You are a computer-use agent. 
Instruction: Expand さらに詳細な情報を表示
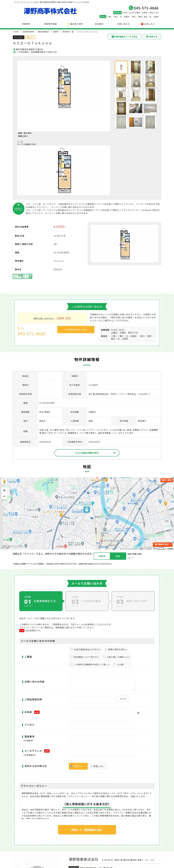point(87,453)
